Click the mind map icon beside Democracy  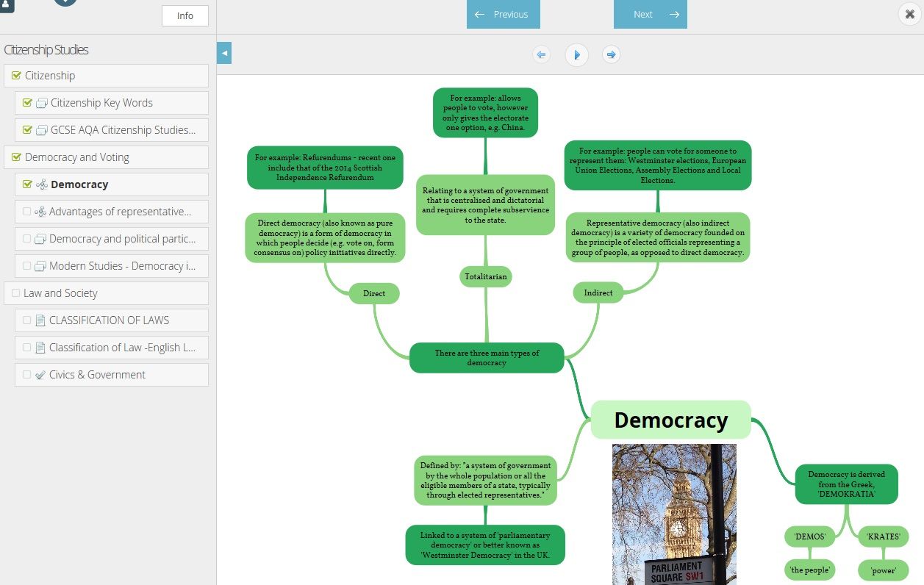tap(42, 184)
